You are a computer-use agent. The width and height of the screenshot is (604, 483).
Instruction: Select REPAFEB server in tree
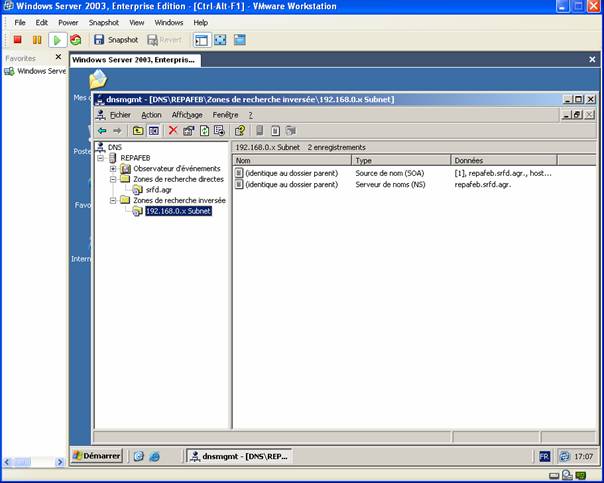135,158
